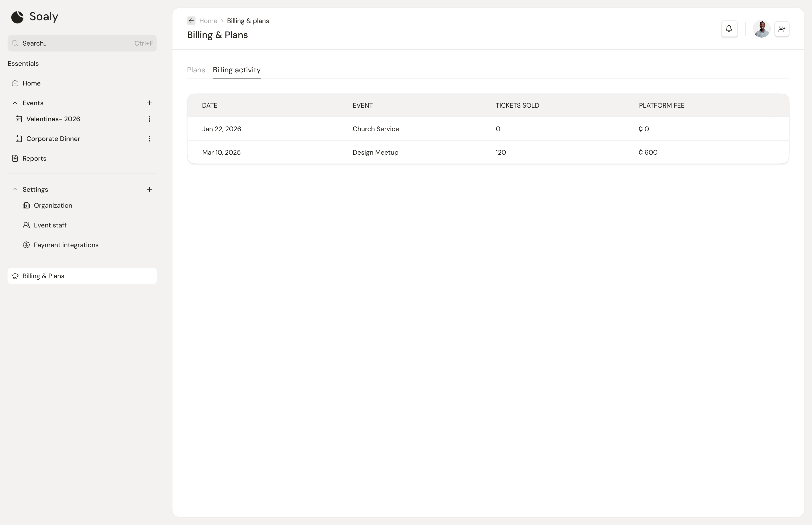Switch to the Plans tab
Screen dimensions: 812x525
[196, 70]
